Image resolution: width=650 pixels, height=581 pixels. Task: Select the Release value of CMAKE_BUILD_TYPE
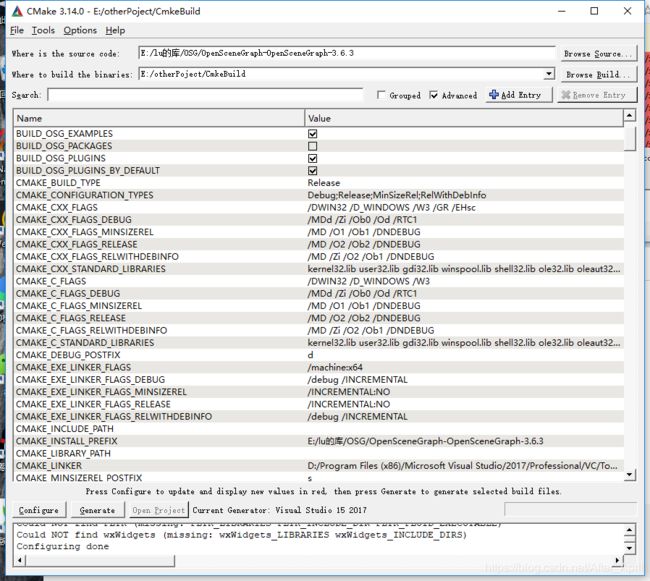pyautogui.click(x=324, y=183)
